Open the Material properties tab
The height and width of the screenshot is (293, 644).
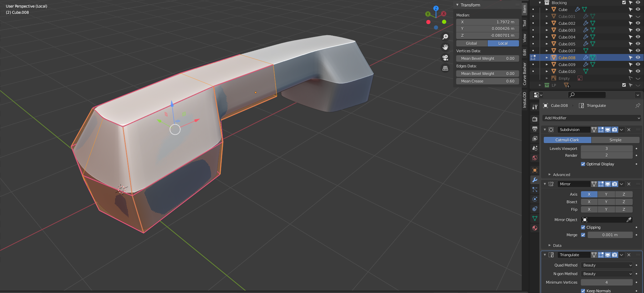[535, 228]
